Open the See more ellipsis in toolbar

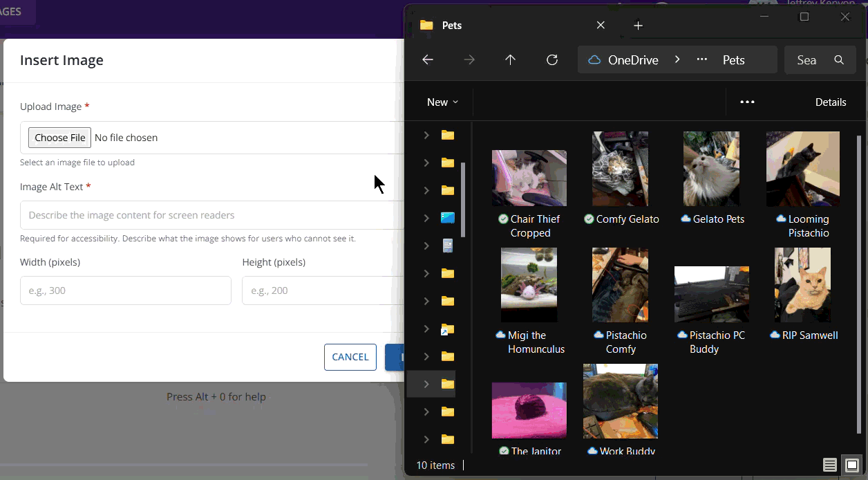747,102
